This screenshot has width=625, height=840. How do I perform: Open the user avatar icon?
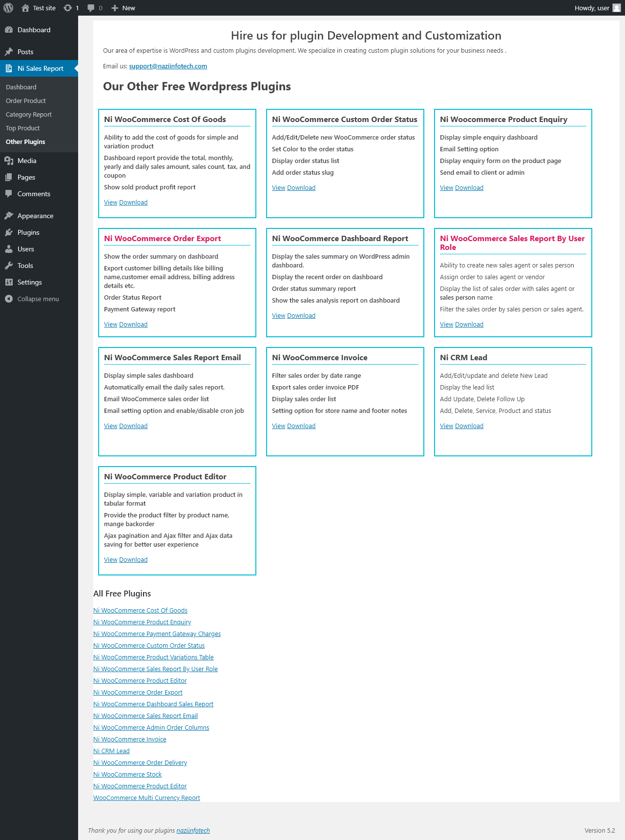pos(617,8)
